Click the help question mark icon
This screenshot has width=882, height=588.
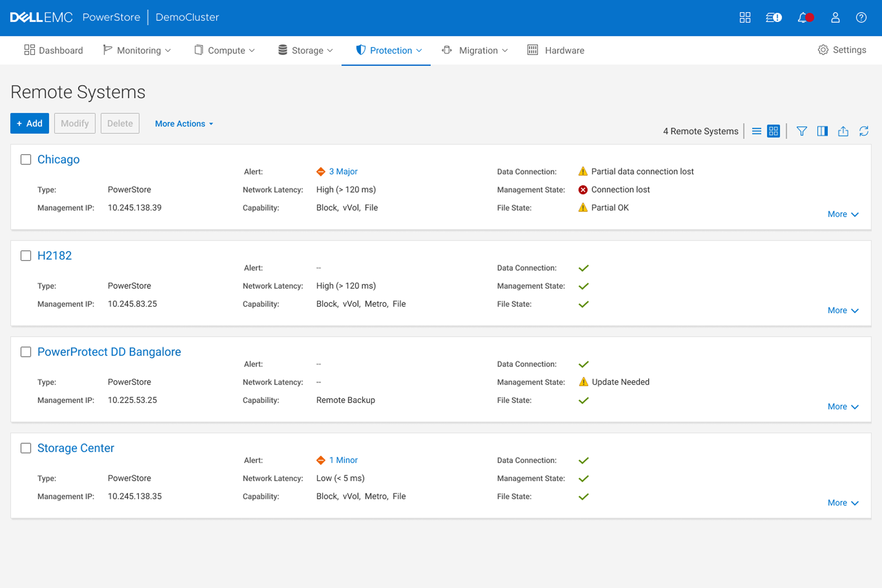coord(861,17)
